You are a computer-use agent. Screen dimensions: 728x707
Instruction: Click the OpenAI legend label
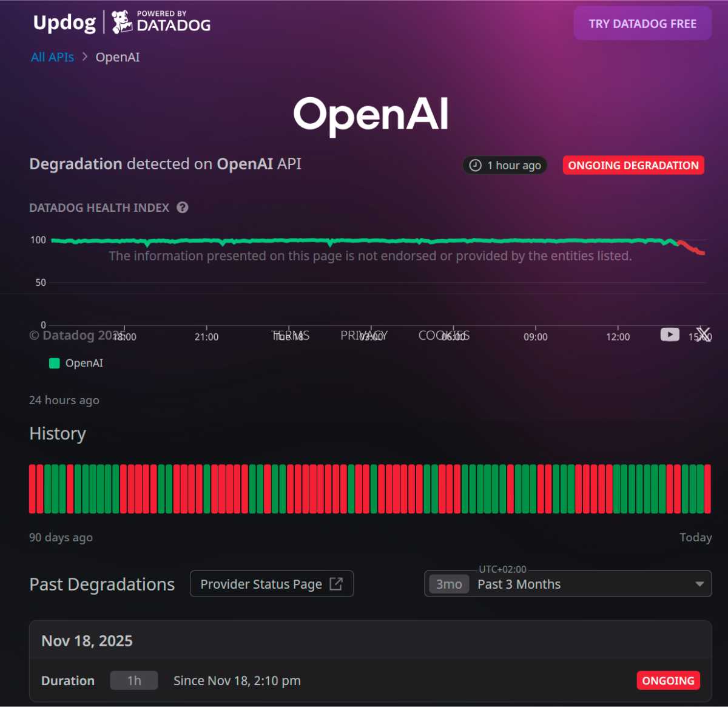coord(84,363)
